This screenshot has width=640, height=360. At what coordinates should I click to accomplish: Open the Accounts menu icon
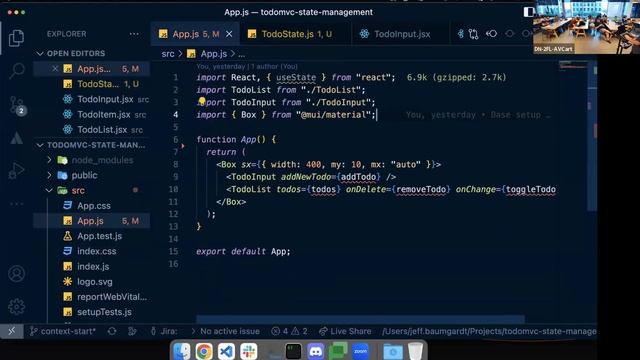16,273
